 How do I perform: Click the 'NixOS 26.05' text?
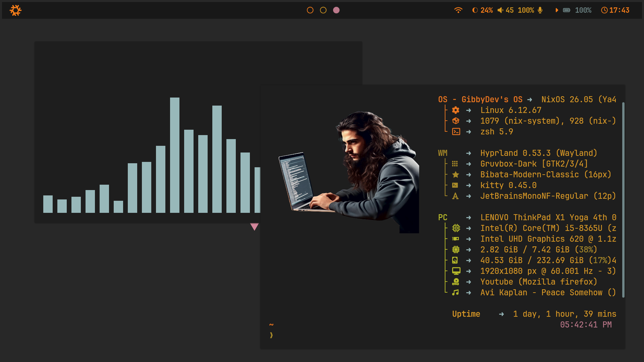567,100
